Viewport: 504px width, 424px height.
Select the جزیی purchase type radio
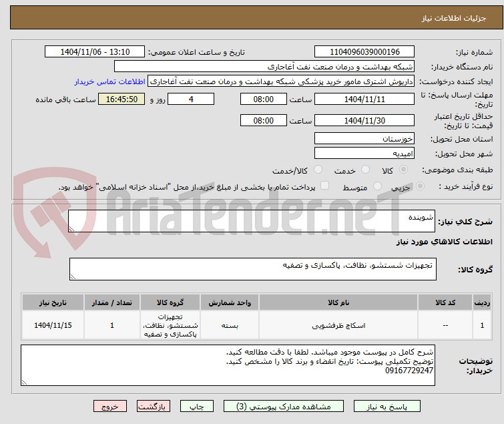tap(420, 186)
